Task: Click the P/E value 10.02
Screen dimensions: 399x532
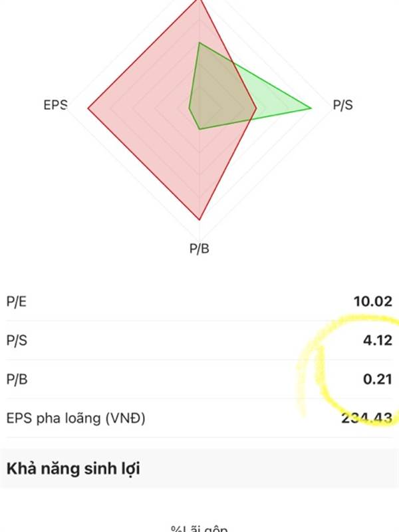Action: click(x=373, y=301)
